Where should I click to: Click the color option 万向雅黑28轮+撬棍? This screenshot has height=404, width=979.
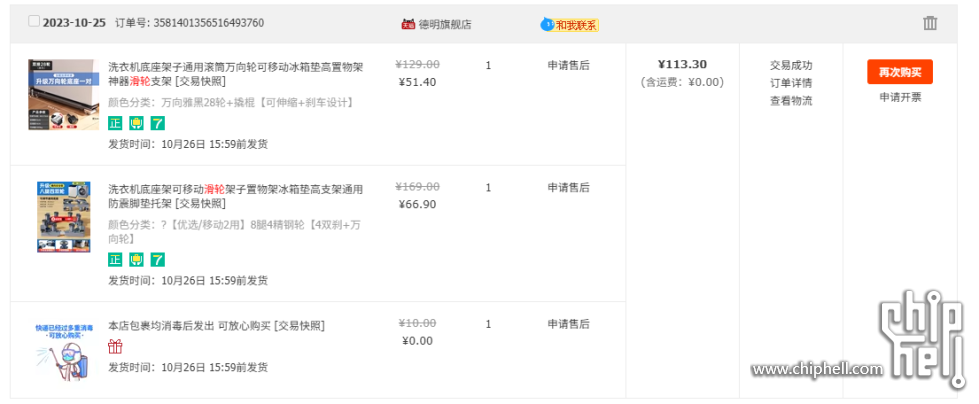pyautogui.click(x=231, y=102)
